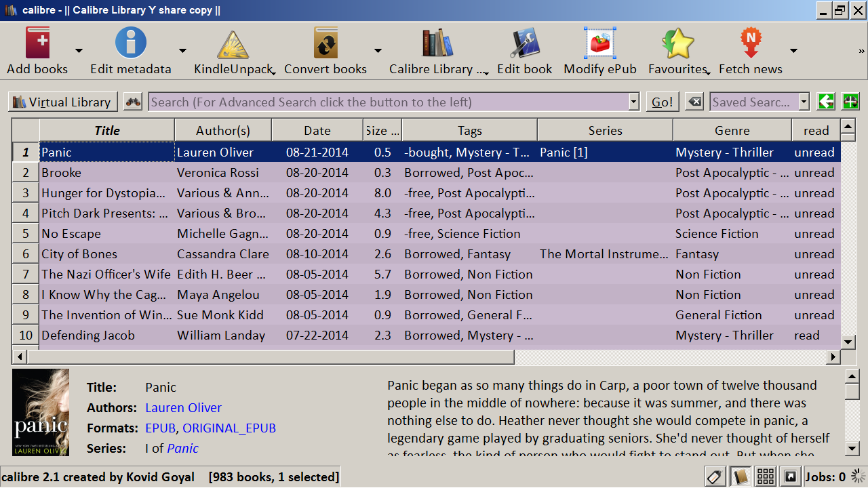
Task: Expand the Convert books dropdown arrow
Action: click(378, 51)
